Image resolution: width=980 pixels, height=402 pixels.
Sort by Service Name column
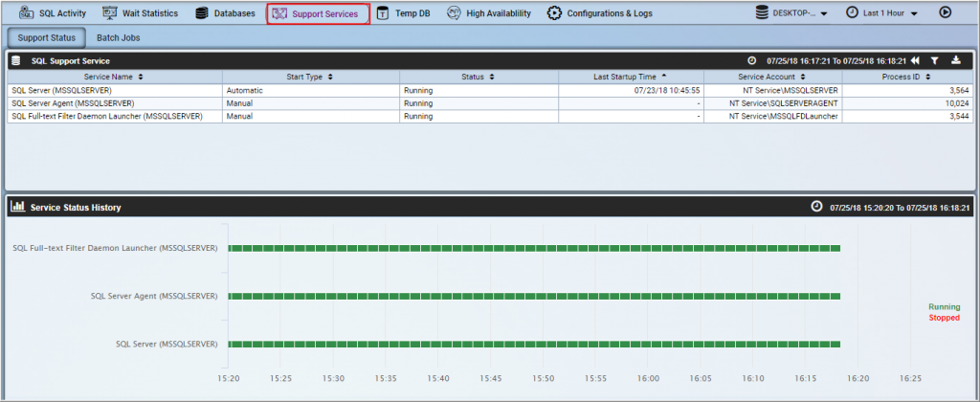click(115, 77)
